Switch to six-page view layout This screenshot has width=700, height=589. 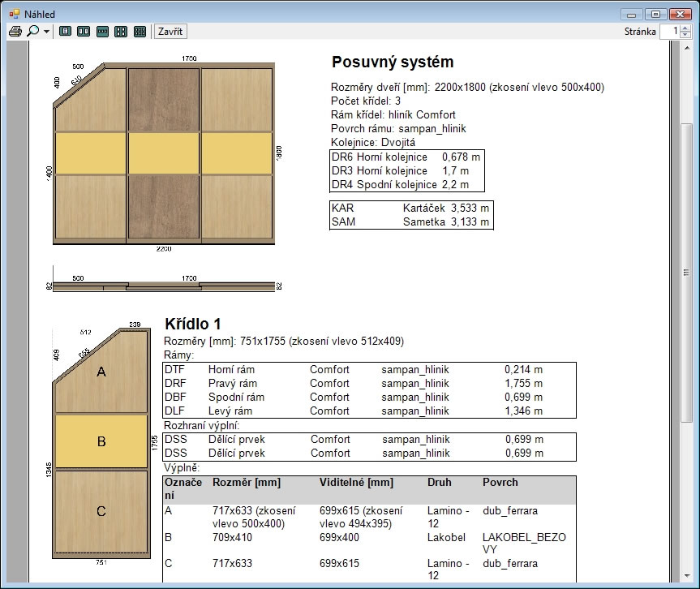coord(140,32)
